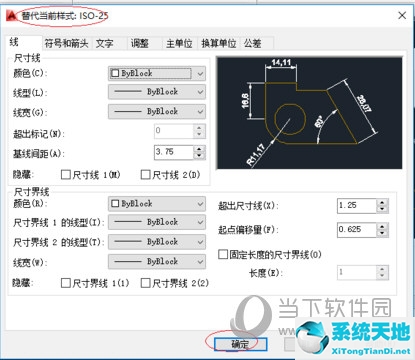
Task: Open the 换算单位 tab
Action: pos(219,43)
